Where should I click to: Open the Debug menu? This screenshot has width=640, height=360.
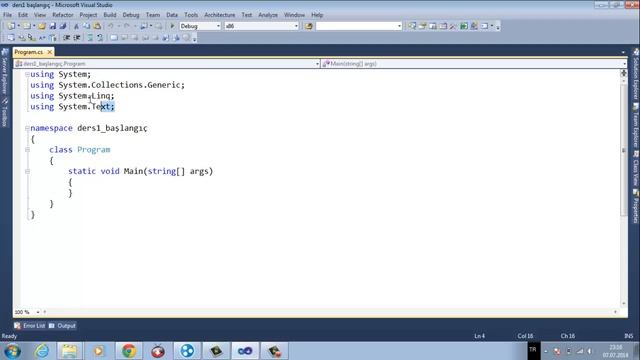(x=131, y=15)
